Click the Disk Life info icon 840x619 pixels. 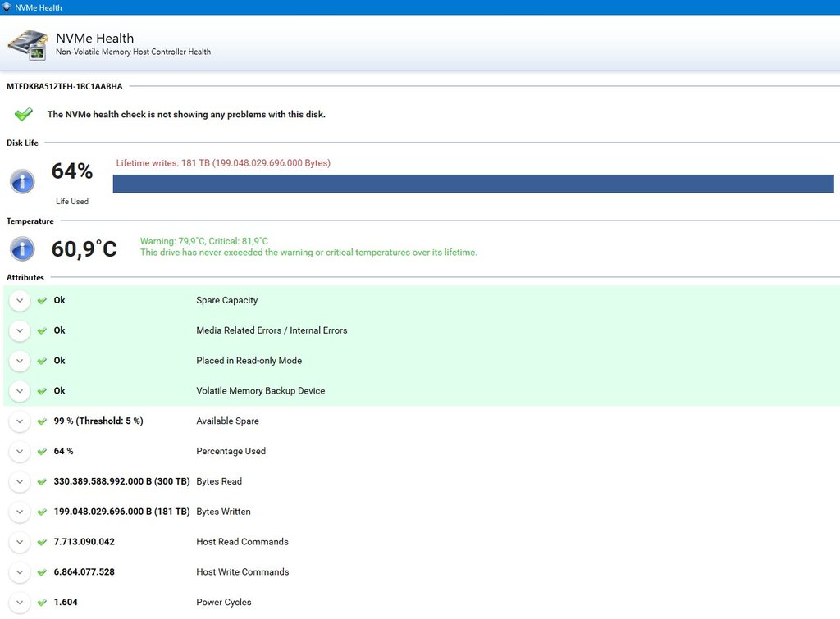point(22,181)
